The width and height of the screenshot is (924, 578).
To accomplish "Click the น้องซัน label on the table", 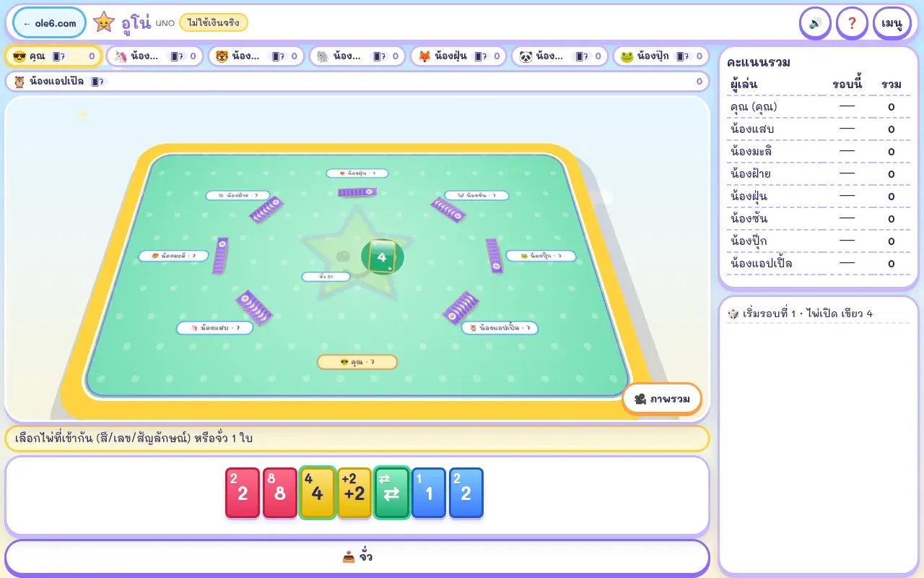I will [x=476, y=195].
